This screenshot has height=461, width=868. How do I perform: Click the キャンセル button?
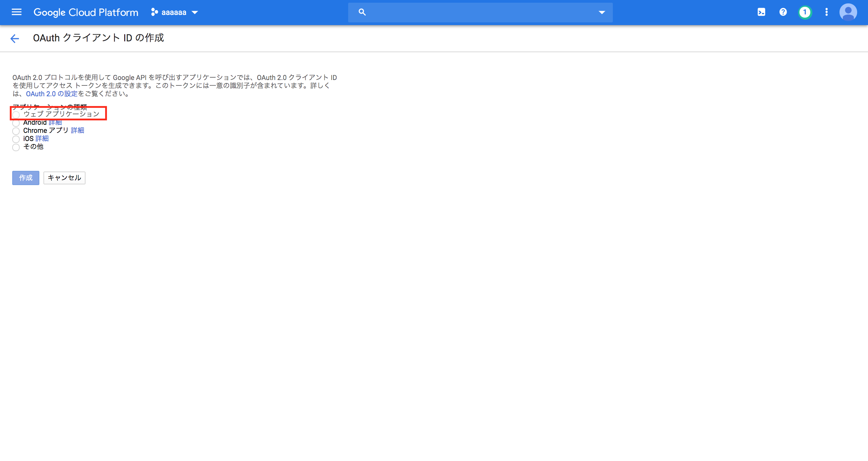click(64, 178)
